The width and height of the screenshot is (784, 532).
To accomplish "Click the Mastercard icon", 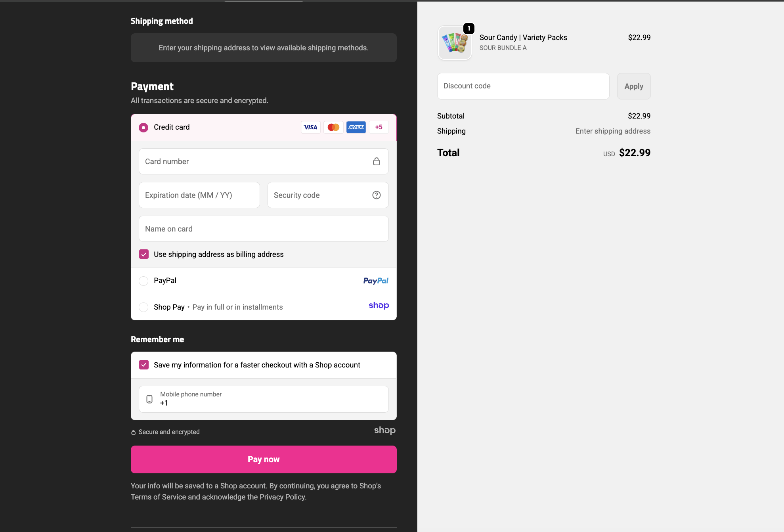I will (333, 127).
